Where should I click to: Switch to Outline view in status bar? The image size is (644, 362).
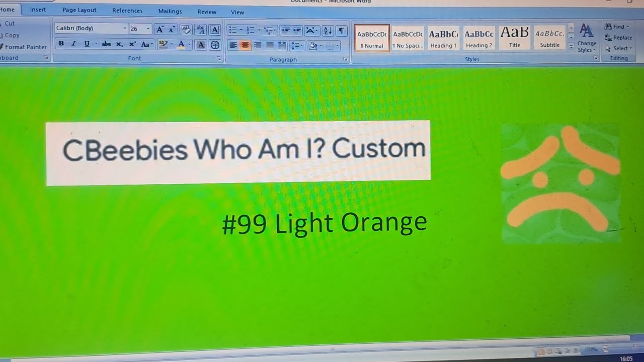567,350
